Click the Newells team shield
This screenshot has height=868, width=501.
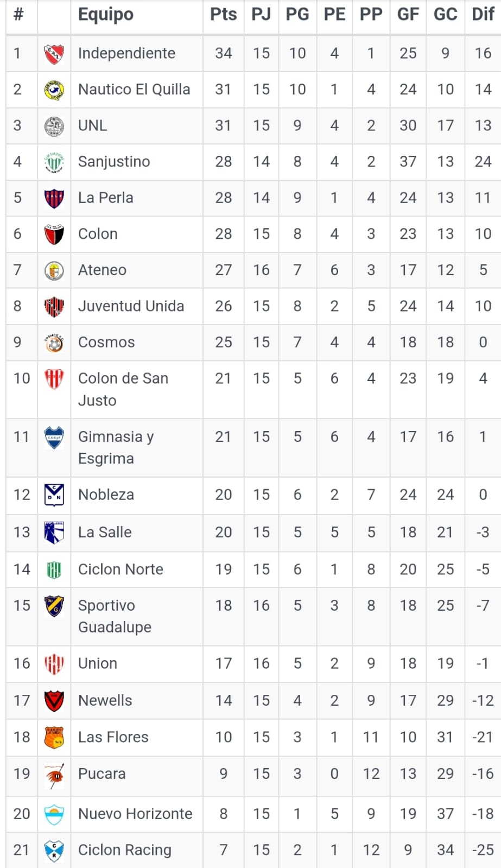[54, 701]
